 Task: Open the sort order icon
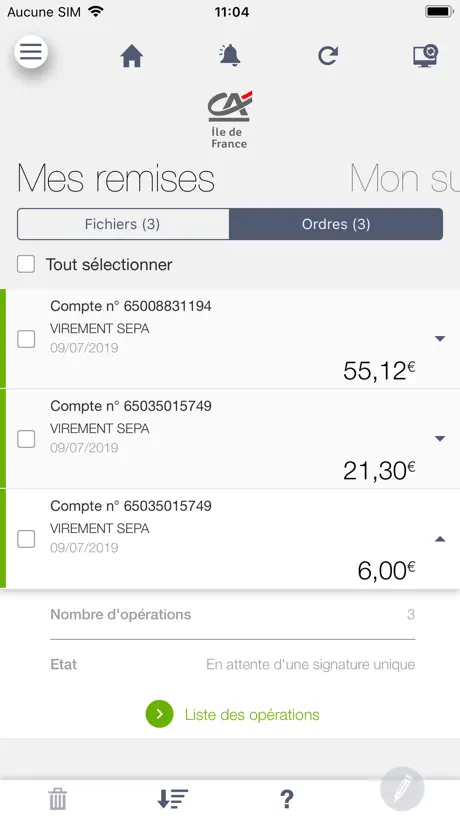pos(173,799)
